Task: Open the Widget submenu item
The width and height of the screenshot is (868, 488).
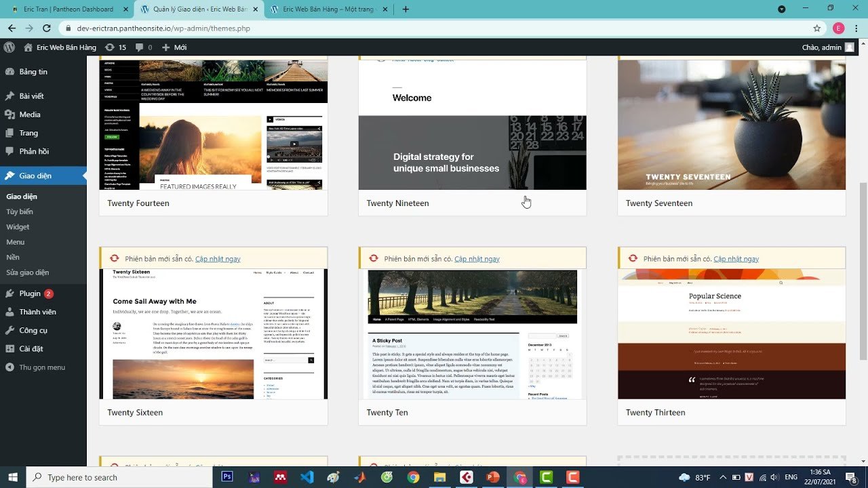Action: pos(18,227)
